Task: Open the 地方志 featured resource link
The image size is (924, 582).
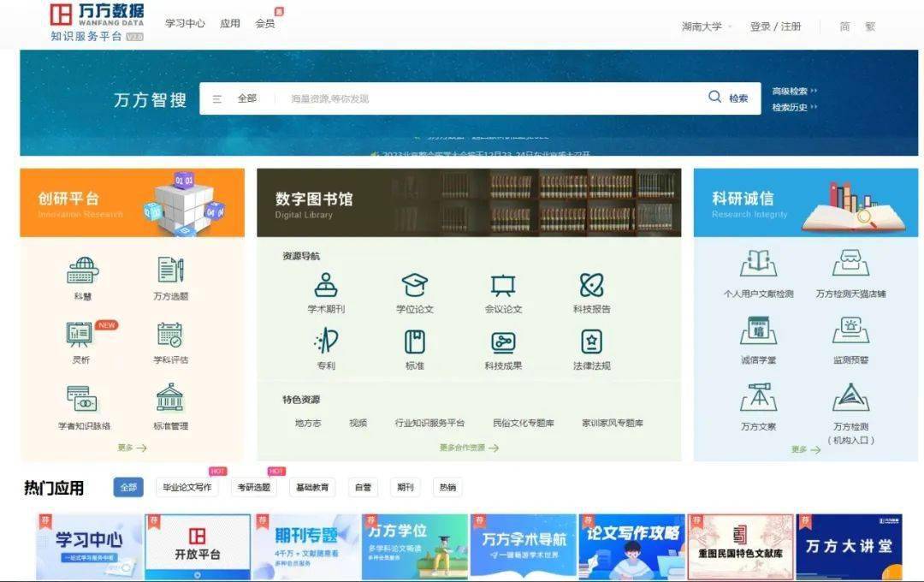Action: (x=308, y=423)
